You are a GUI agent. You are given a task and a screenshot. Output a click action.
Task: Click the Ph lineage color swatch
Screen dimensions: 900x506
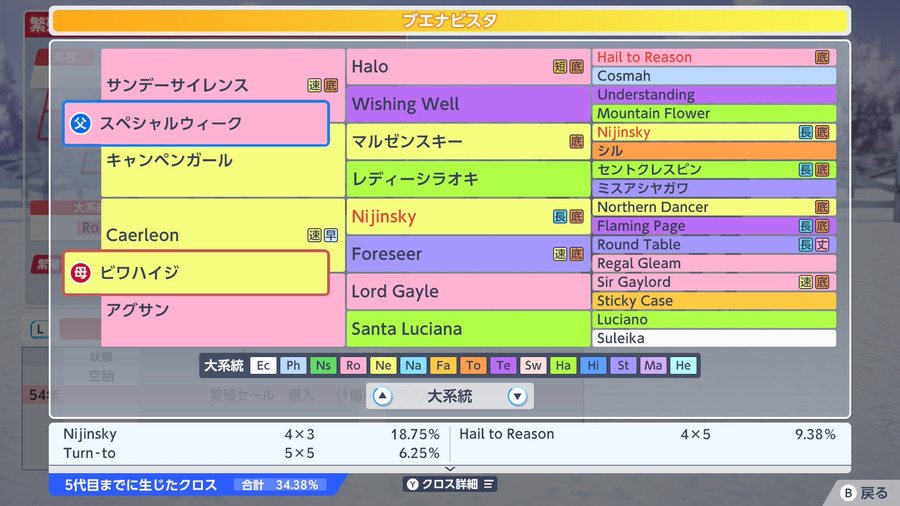tap(293, 365)
